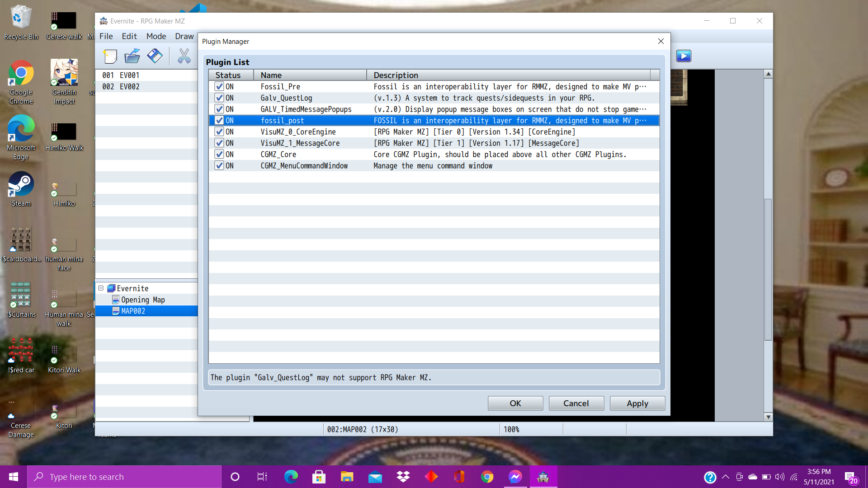The image size is (868, 488).
Task: Toggle the VisuMZ_1_MessageCore plugin checkbox
Action: 219,143
